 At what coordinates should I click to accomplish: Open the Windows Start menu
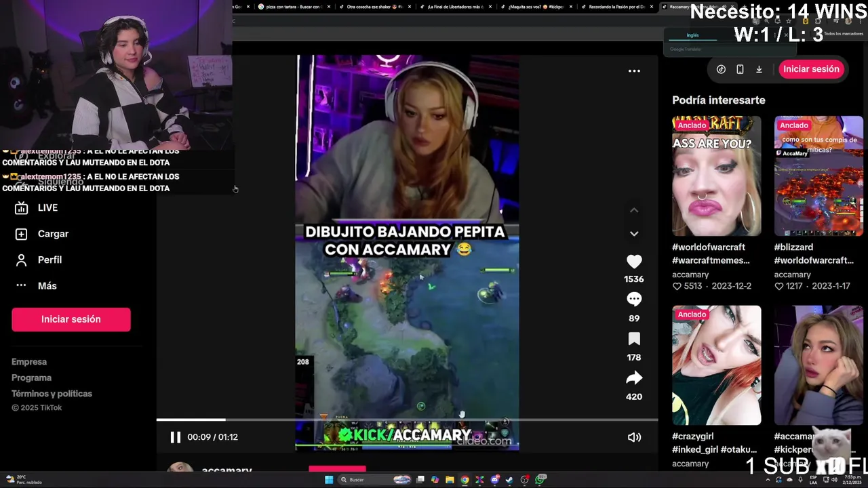click(329, 480)
